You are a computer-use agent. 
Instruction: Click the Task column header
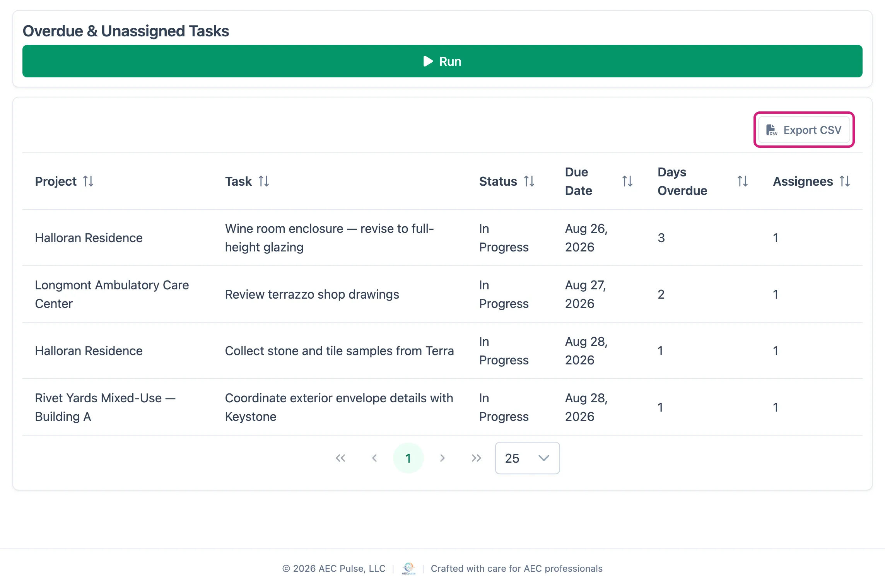pyautogui.click(x=340, y=181)
